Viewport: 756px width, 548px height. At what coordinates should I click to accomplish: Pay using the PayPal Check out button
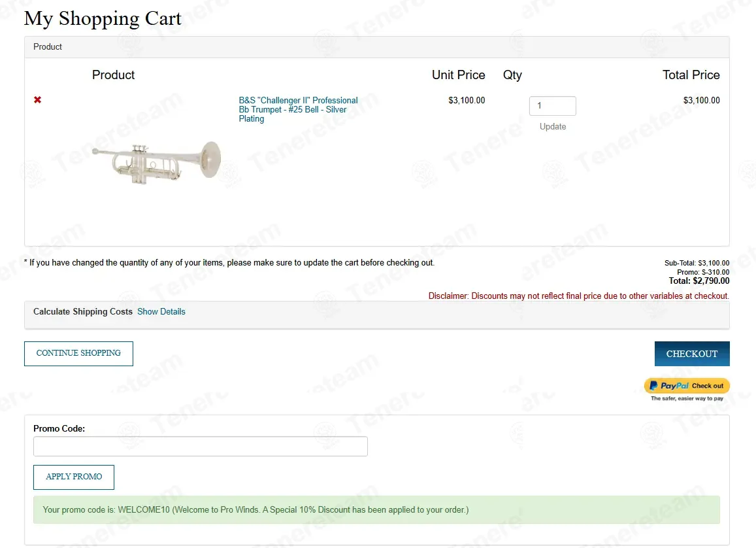click(x=687, y=386)
